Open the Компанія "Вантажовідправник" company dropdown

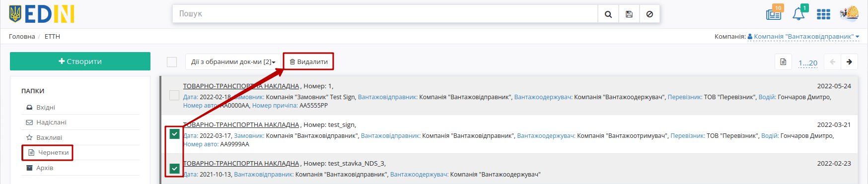click(x=803, y=37)
